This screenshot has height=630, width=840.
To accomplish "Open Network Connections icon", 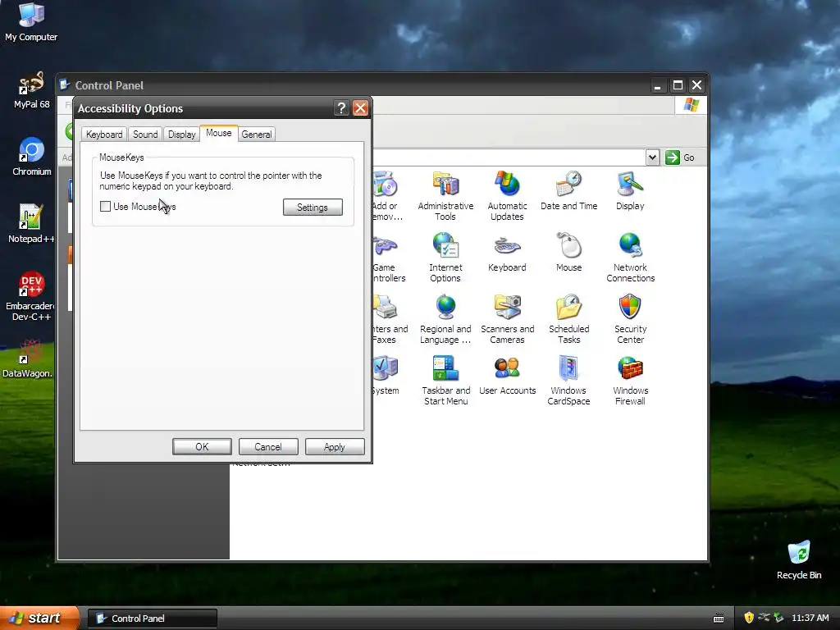I will point(631,258).
